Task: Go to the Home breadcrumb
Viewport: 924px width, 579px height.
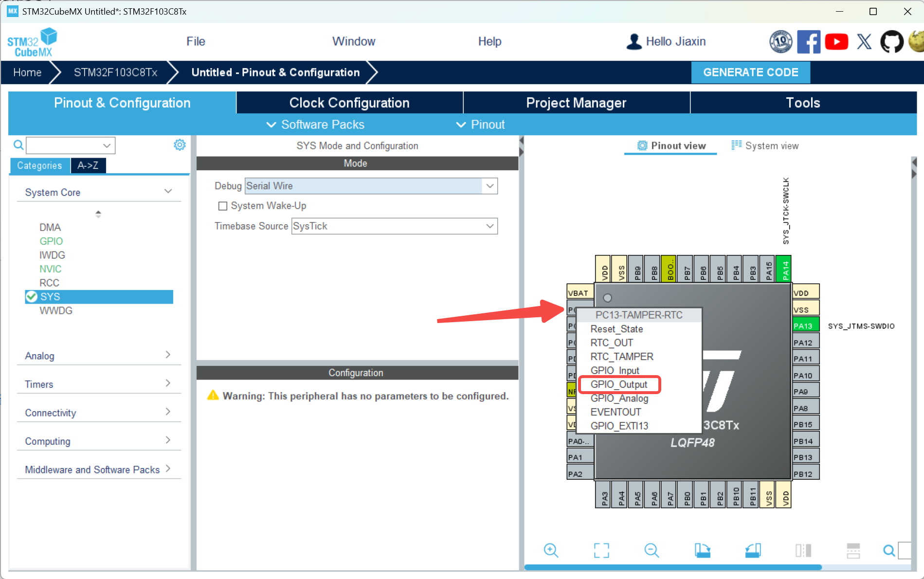Action: (x=27, y=72)
